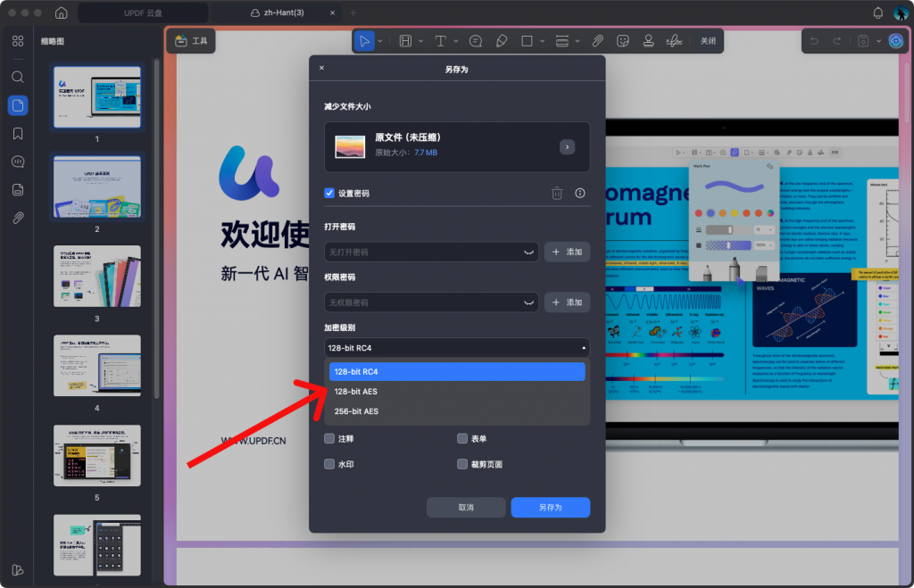Open the attachments paperclip in left sidebar

click(18, 218)
